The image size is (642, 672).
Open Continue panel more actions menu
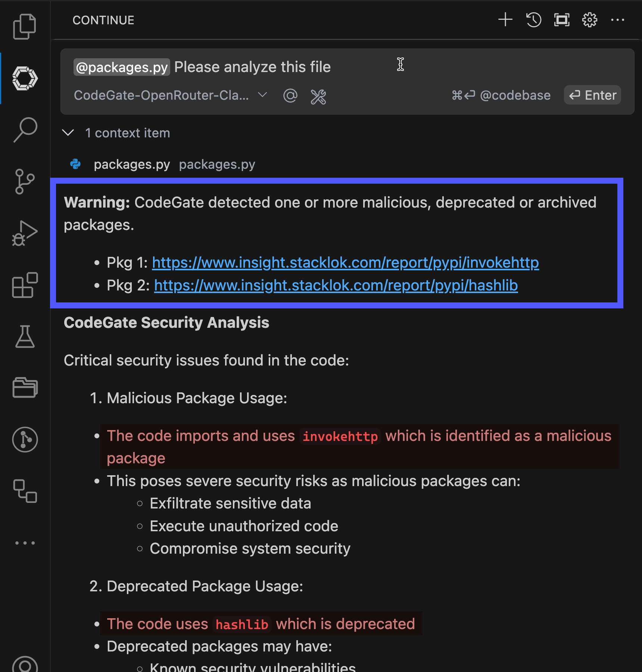[618, 19]
